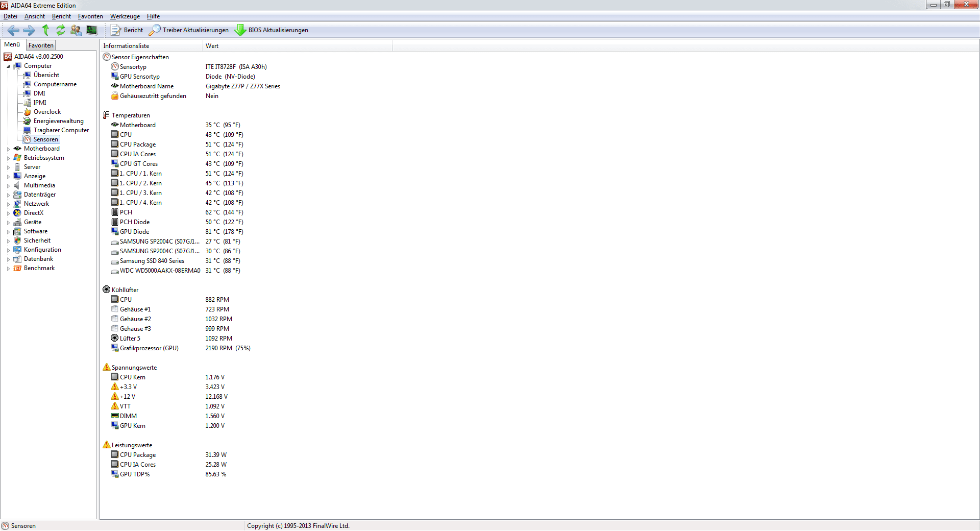This screenshot has width=980, height=531.
Task: Select the Lüfter 5 fan row
Action: coord(171,339)
